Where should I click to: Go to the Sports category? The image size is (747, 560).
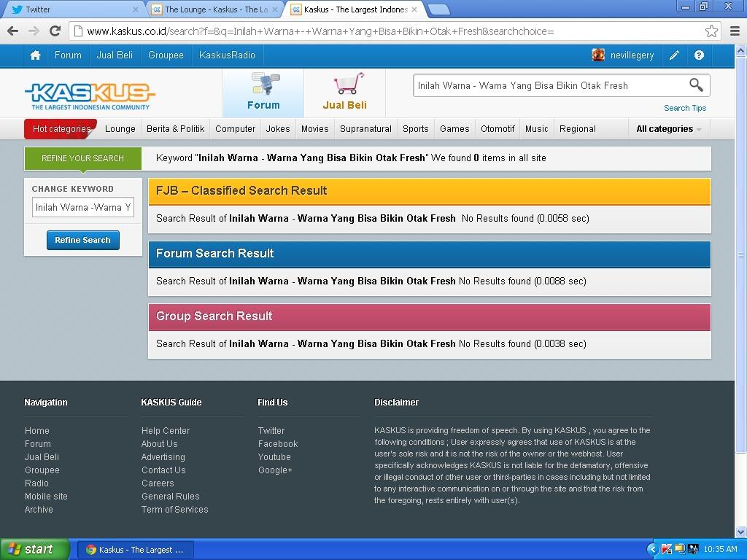[x=415, y=129]
